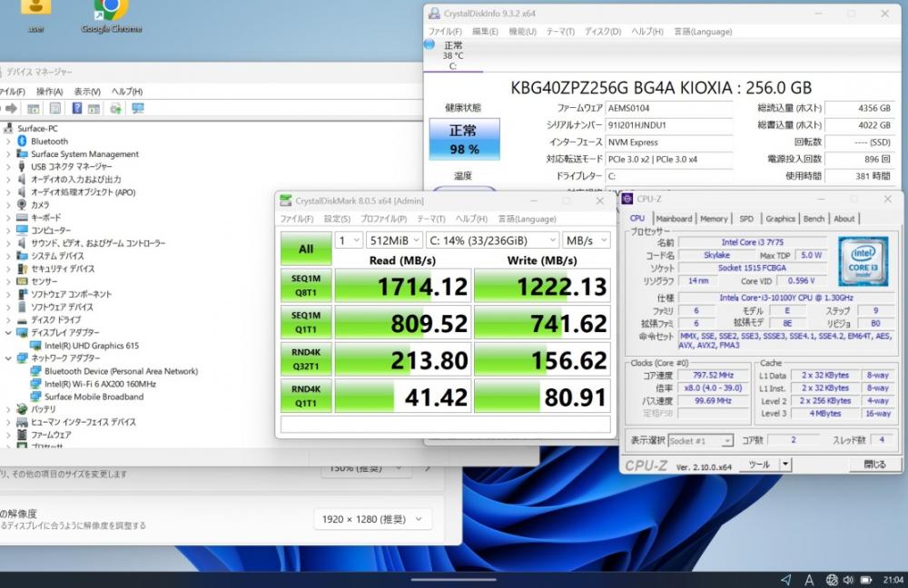Open the MB/s unit dropdown in CrystalDiskMark
Viewport: 908px width, 588px height.
click(586, 240)
